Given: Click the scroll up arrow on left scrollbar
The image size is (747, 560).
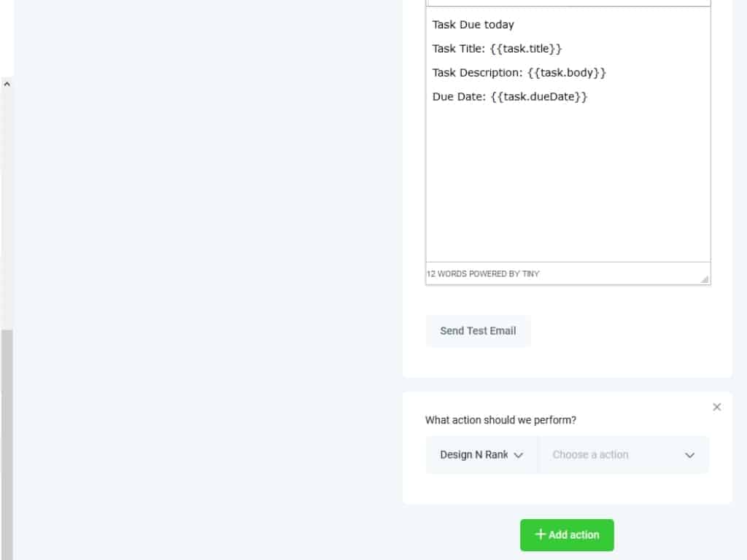Looking at the screenshot, I should [x=7, y=84].
